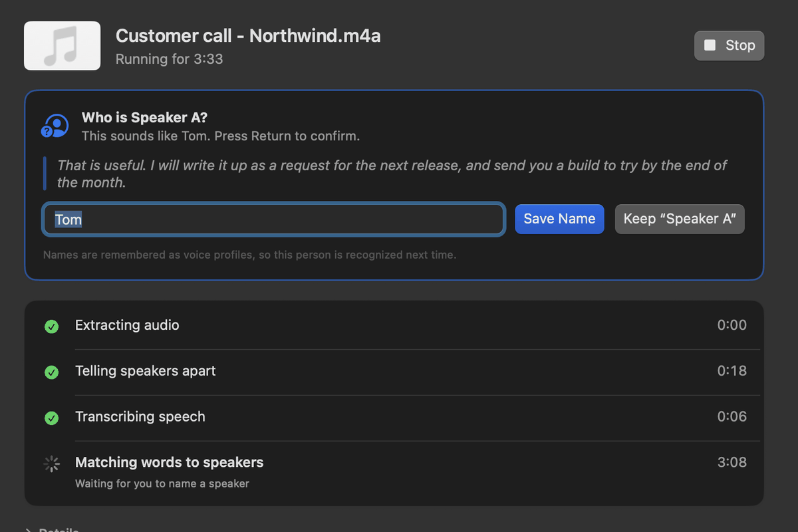The height and width of the screenshot is (532, 798).
Task: Click the green checkmark beside Telling speakers apart
Action: point(51,372)
